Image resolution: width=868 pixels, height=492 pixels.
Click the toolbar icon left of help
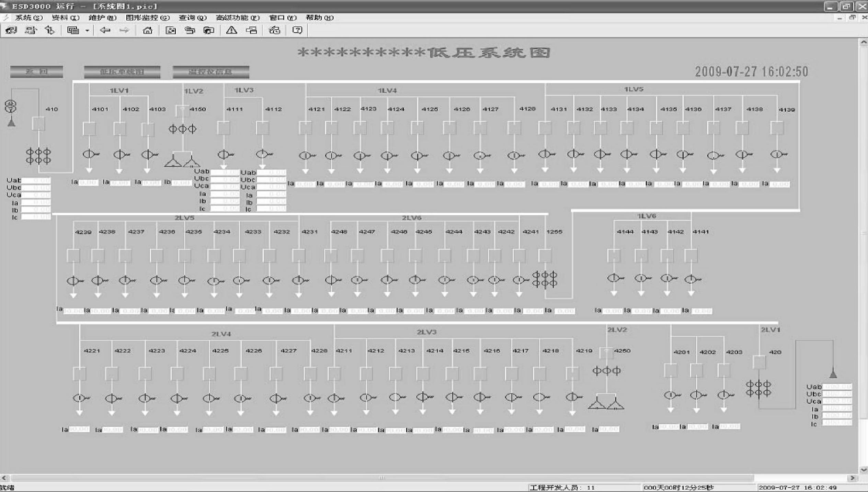[274, 30]
